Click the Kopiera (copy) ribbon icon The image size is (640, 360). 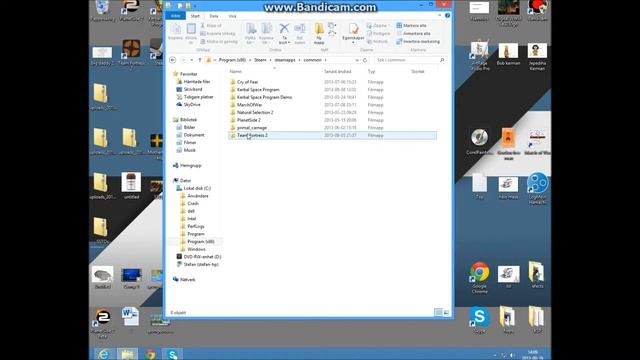(176, 31)
